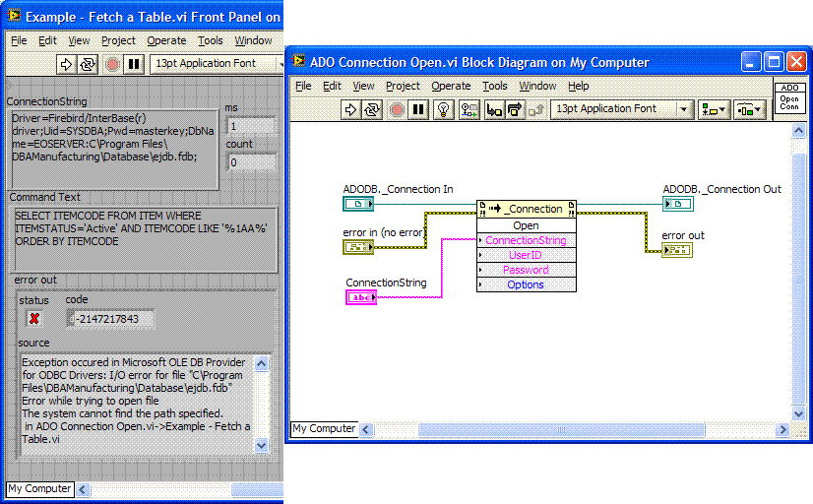The image size is (813, 504).
Task: Click Pause button in Block Diagram toolbar
Action: tap(418, 109)
